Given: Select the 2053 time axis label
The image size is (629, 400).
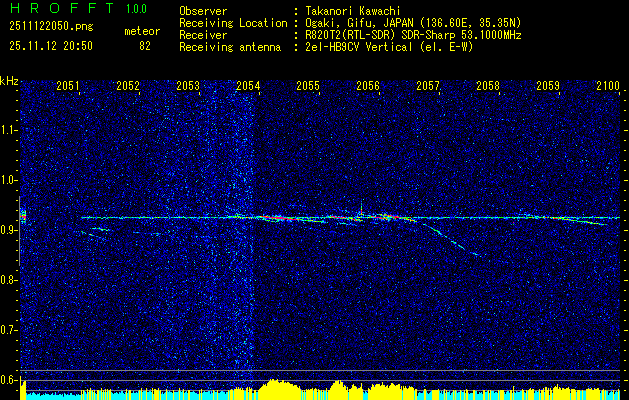Looking at the screenshot, I should 188,86.
